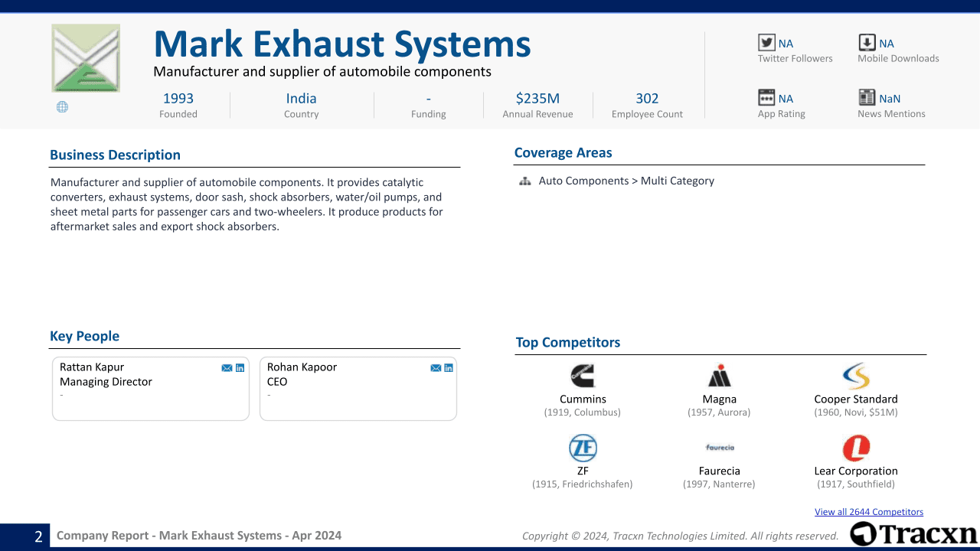Open Rattan Kapur's email icon

click(227, 367)
